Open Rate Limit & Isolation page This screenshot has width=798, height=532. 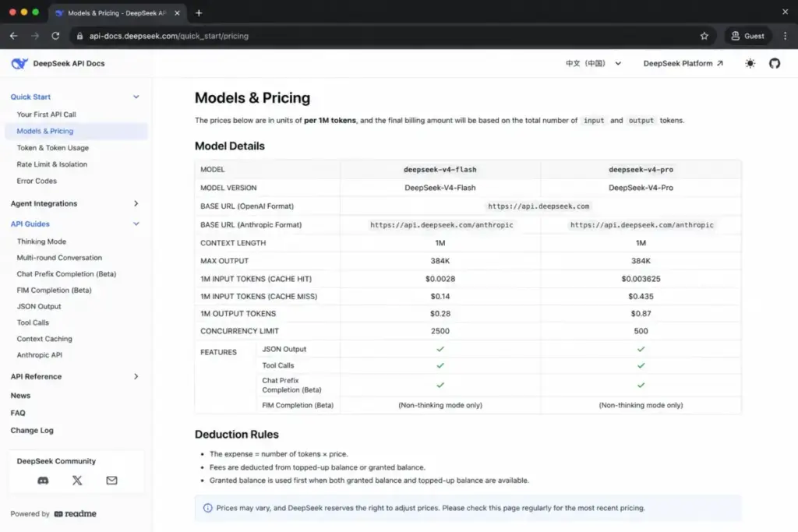pos(52,164)
